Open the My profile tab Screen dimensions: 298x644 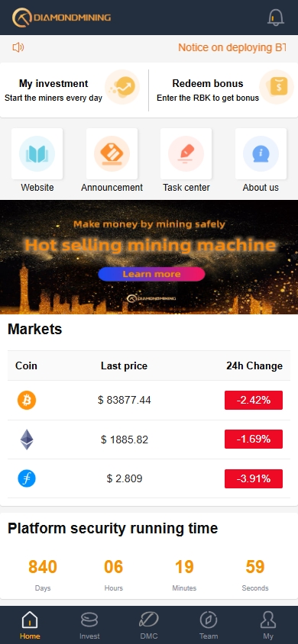click(268, 626)
